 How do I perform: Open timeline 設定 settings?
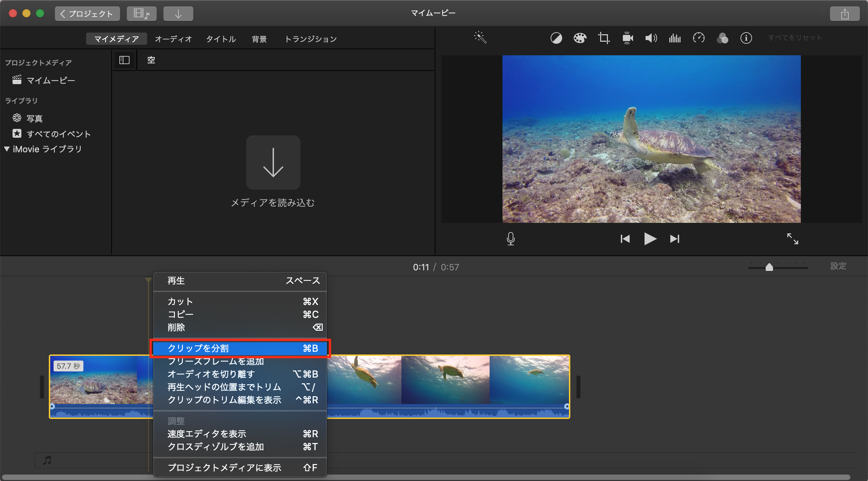coord(838,266)
